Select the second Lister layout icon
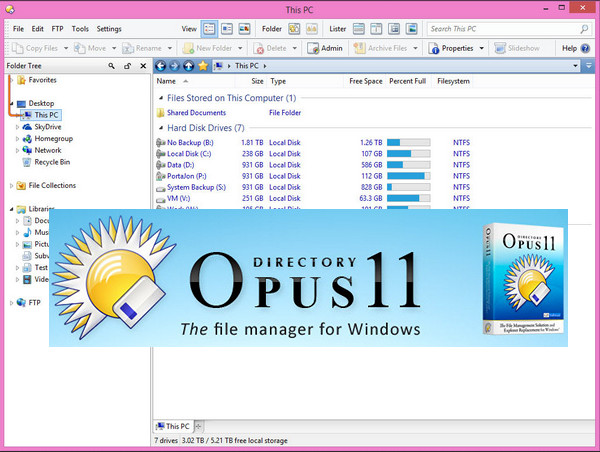The height and width of the screenshot is (452, 600). 376,29
